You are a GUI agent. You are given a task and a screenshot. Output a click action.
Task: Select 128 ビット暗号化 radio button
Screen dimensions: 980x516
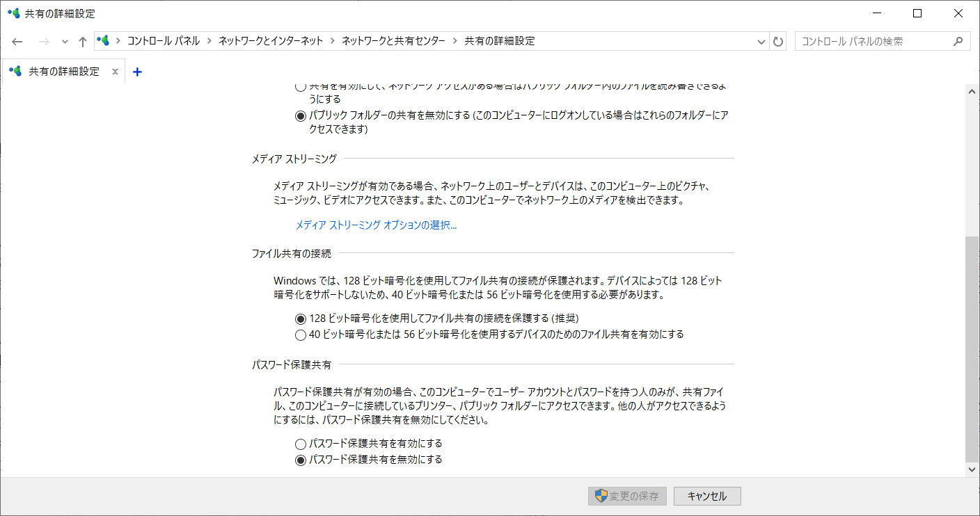point(301,319)
